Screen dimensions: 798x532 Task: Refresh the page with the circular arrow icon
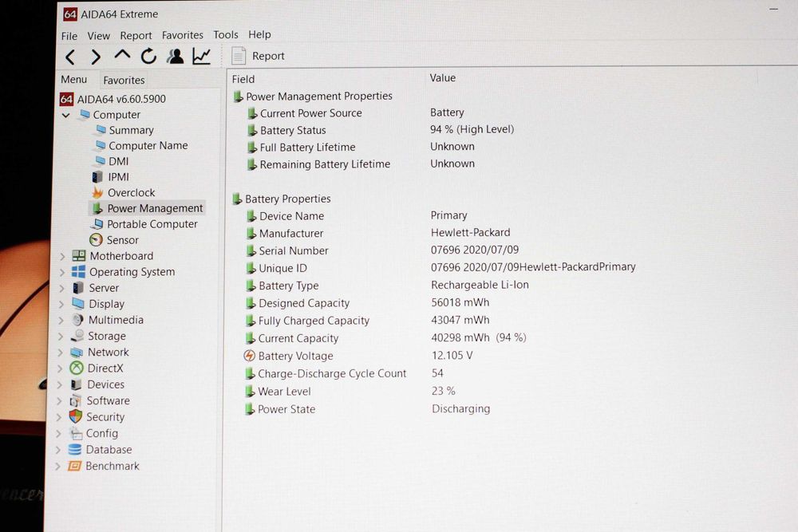click(148, 56)
